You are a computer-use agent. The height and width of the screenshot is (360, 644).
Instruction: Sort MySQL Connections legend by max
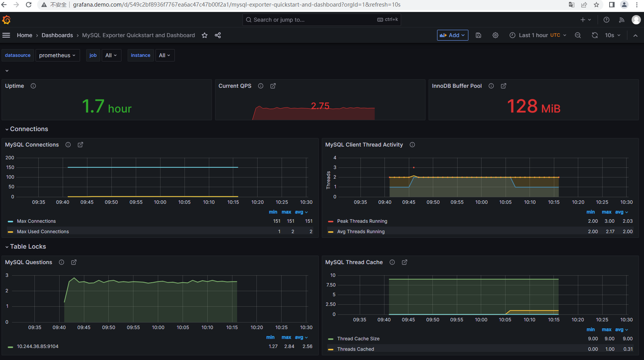point(286,212)
